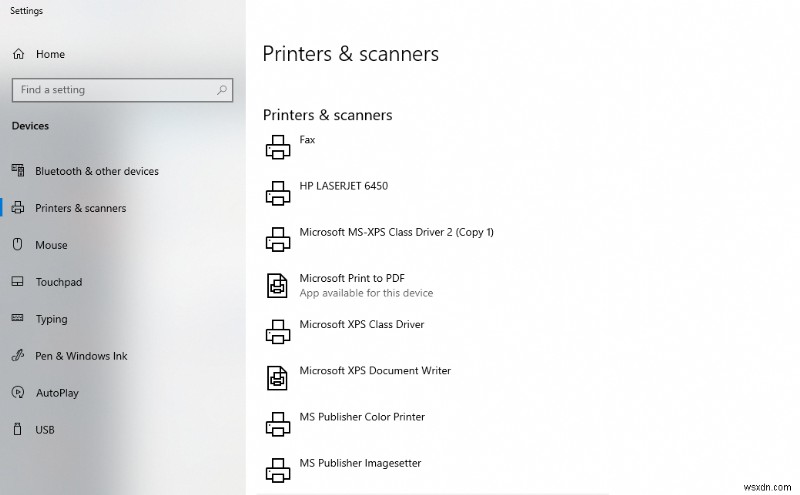Select MS Publisher Imagesetter name
Viewport: 800px width, 495px height.
[360, 463]
